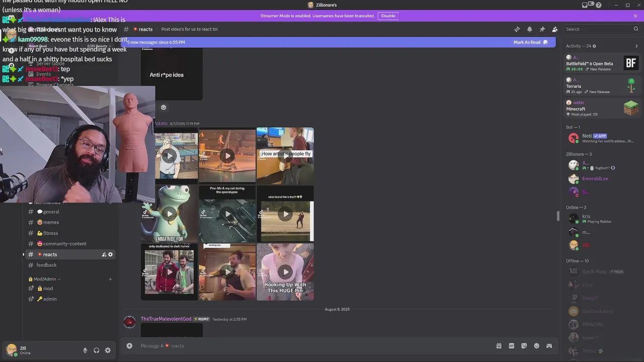644x362 pixels.
Task: Play Hooking Up With HUGE Pin video
Action: pos(285,272)
